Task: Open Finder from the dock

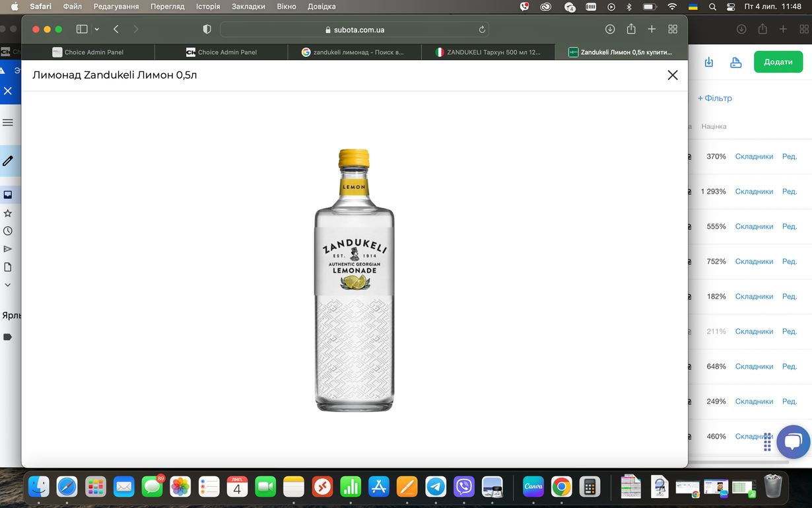Action: tap(38, 487)
